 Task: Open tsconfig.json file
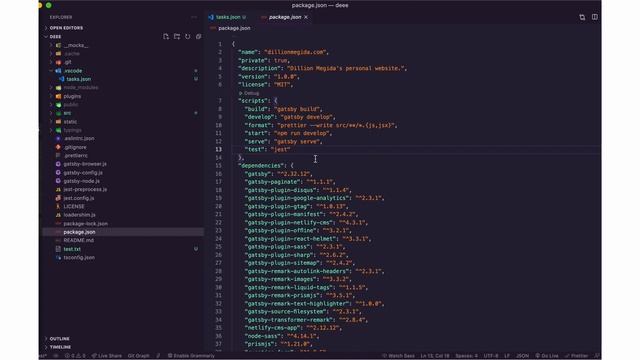click(x=79, y=258)
